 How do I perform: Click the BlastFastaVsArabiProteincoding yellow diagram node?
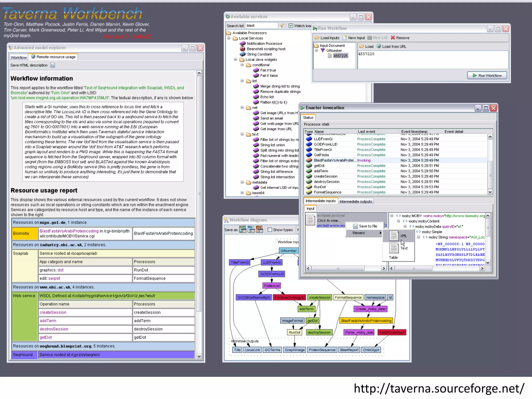tap(366, 321)
